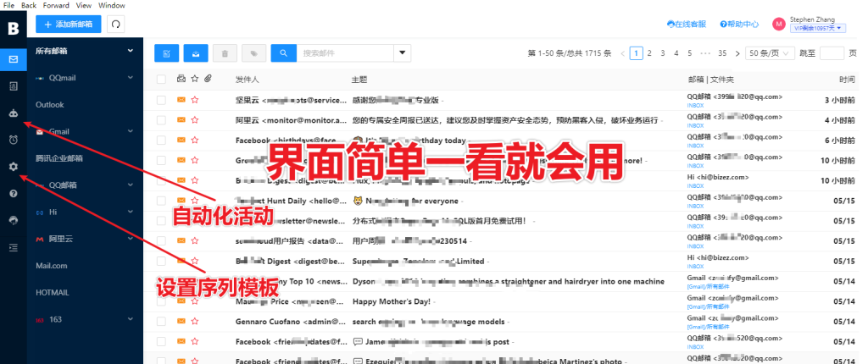Open the alarm clock scheduling sidebar icon
The height and width of the screenshot is (364, 868).
point(14,140)
